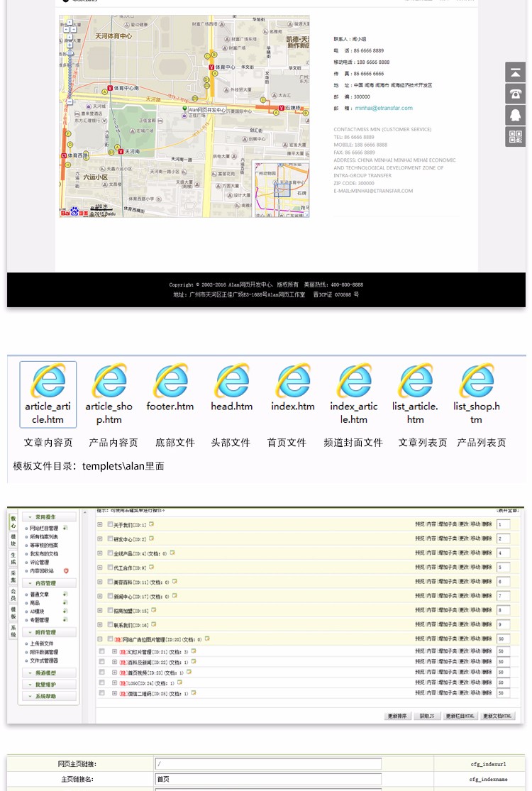Switch to the 核心 vertical tab
This screenshot has width=532, height=791.
pyautogui.click(x=13, y=522)
